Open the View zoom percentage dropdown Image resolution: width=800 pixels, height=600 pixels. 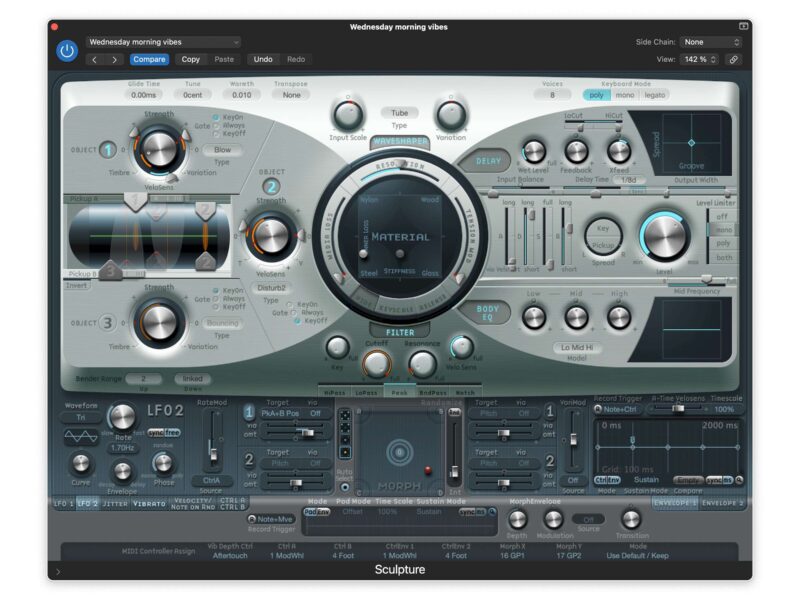click(x=700, y=60)
